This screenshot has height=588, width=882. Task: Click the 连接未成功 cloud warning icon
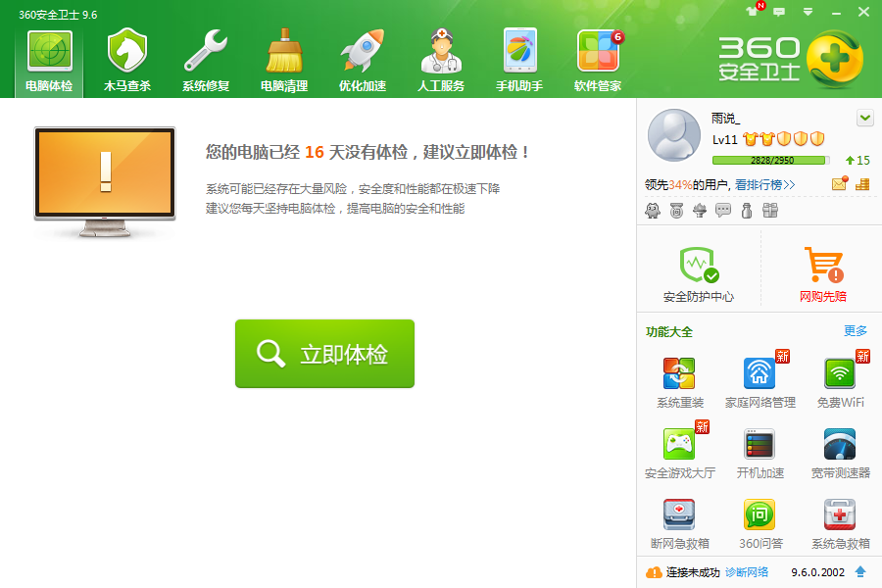click(x=654, y=572)
